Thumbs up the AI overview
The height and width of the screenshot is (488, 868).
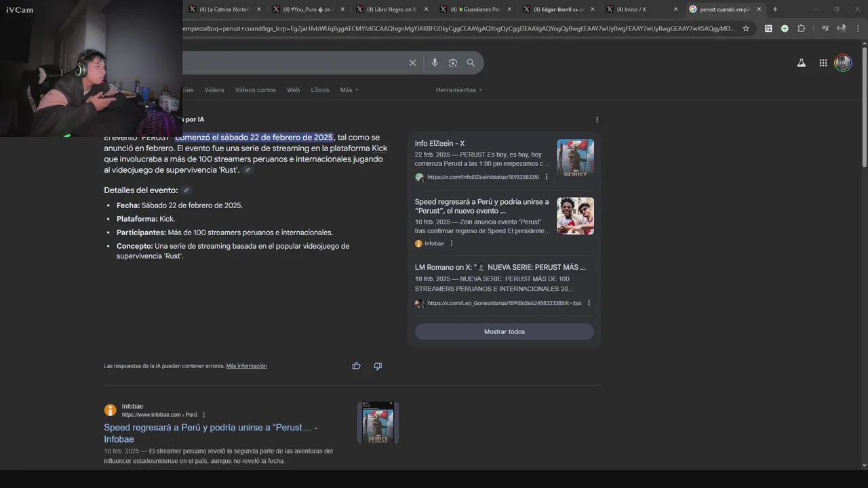pos(357,366)
